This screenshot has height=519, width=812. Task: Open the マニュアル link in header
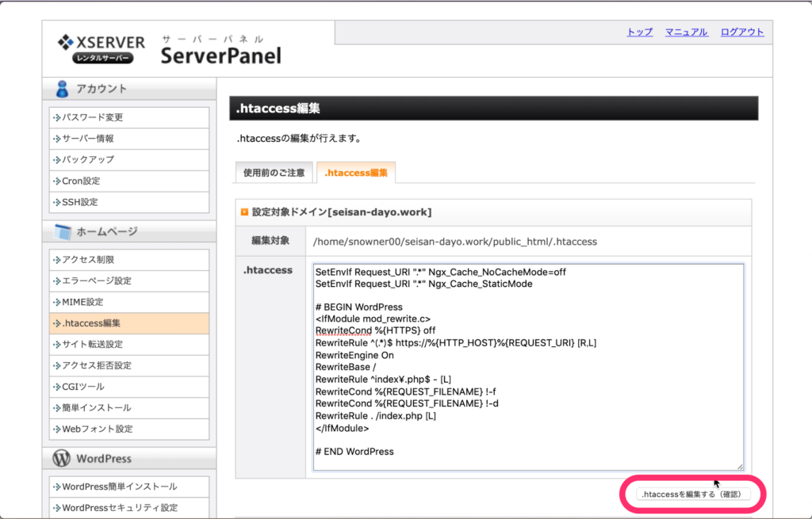[x=686, y=32]
